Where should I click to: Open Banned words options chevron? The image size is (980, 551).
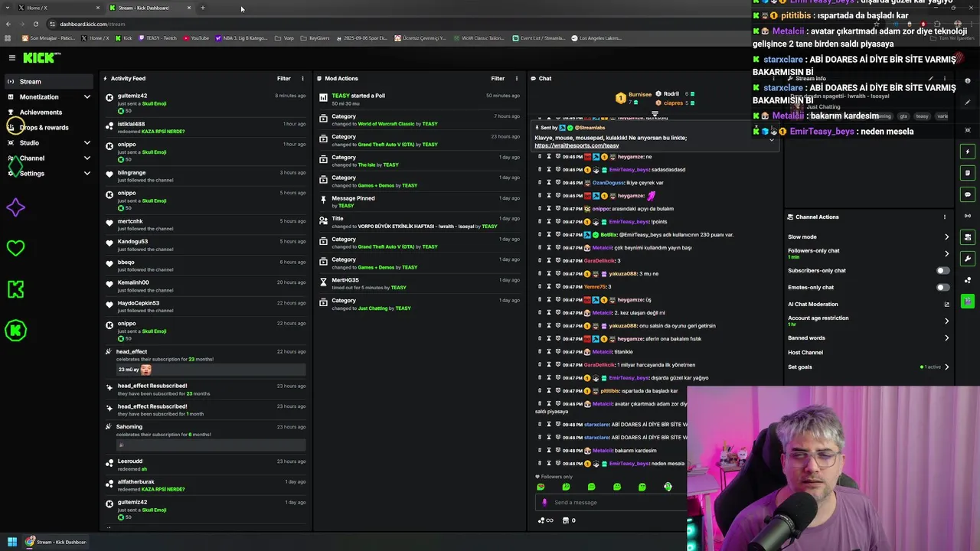point(946,337)
